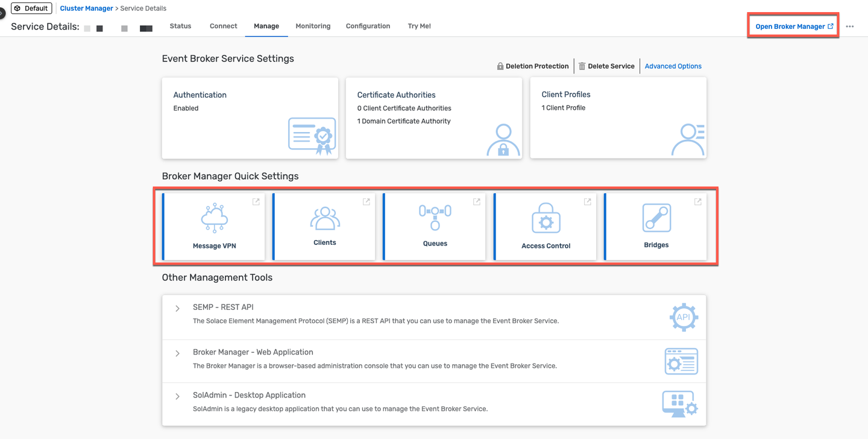Click the '1 Client Profile' text
Viewport: 868px width, 439px height.
(564, 108)
